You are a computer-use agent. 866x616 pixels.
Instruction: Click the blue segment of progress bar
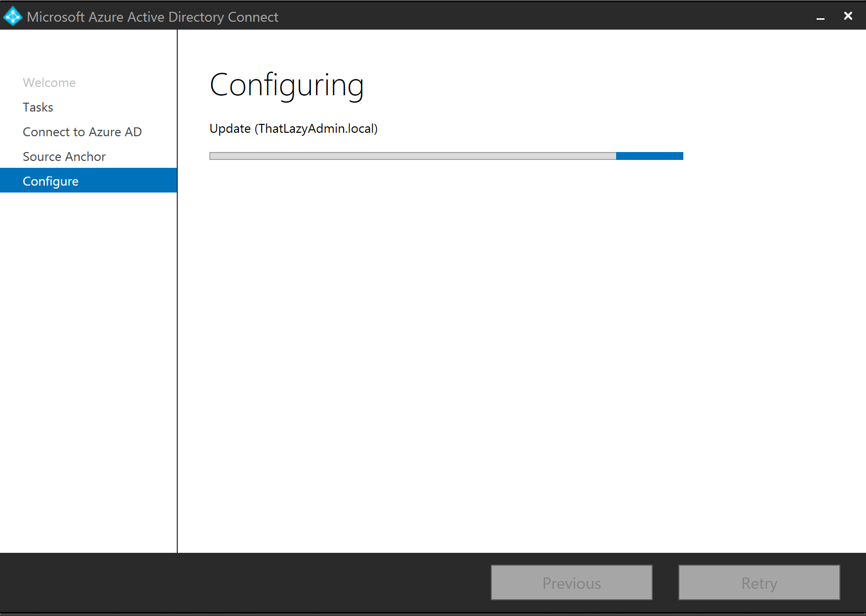pyautogui.click(x=649, y=156)
